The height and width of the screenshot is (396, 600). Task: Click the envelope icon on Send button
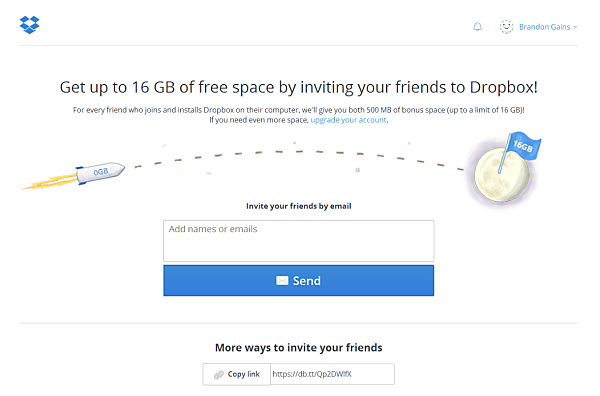282,280
